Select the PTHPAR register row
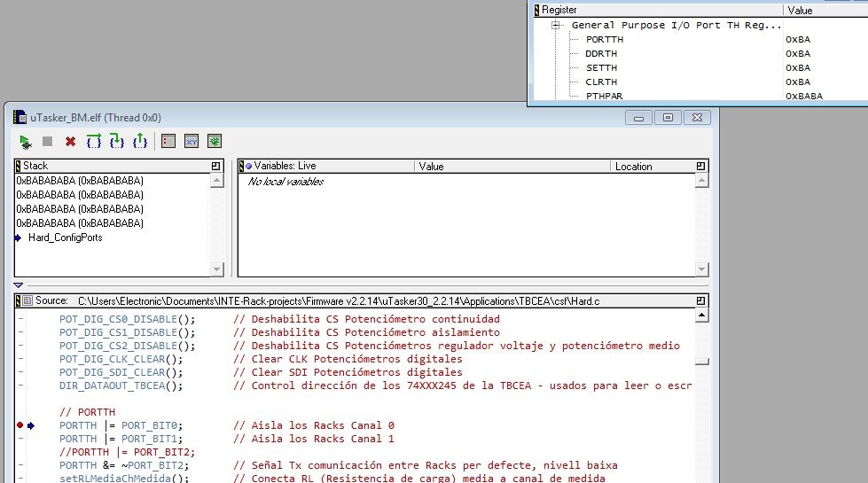This screenshot has width=868, height=483. 604,96
